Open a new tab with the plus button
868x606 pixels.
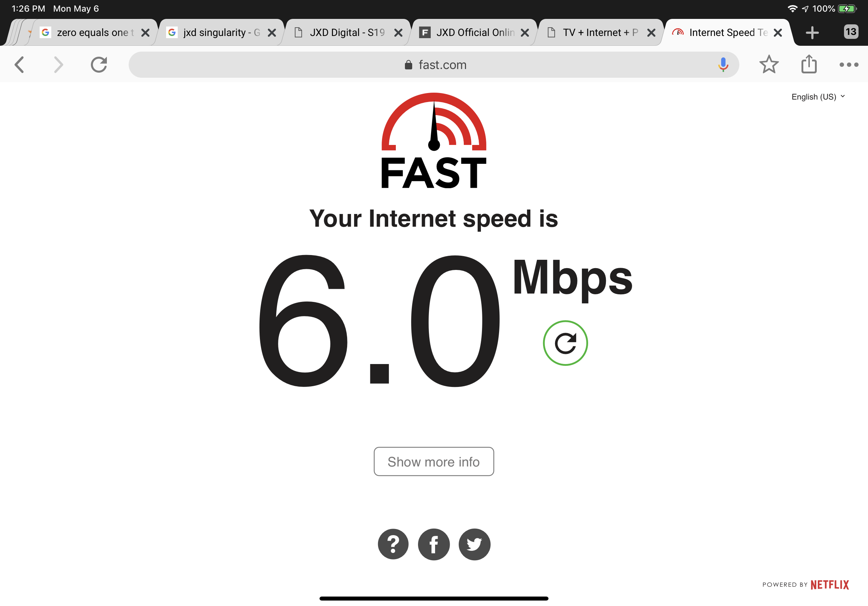(812, 32)
